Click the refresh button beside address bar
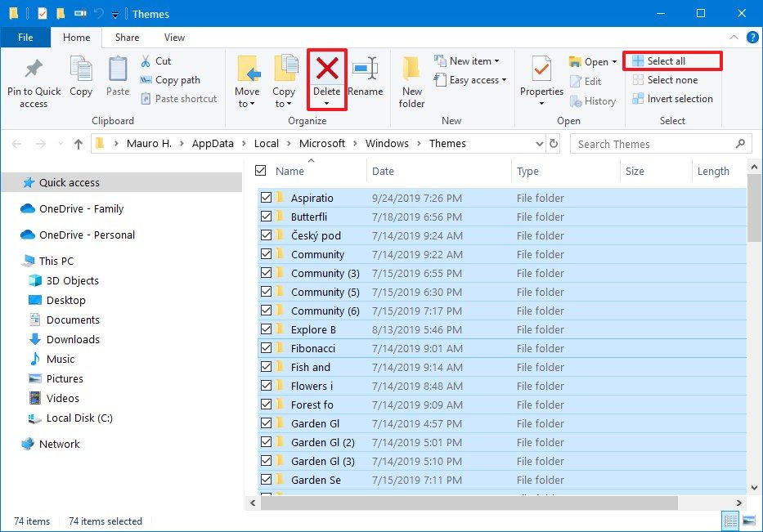The width and height of the screenshot is (763, 532). point(554,144)
